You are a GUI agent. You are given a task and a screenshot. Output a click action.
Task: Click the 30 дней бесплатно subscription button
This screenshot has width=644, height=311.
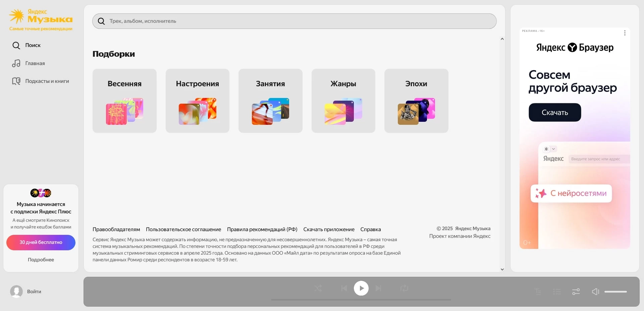(x=41, y=242)
